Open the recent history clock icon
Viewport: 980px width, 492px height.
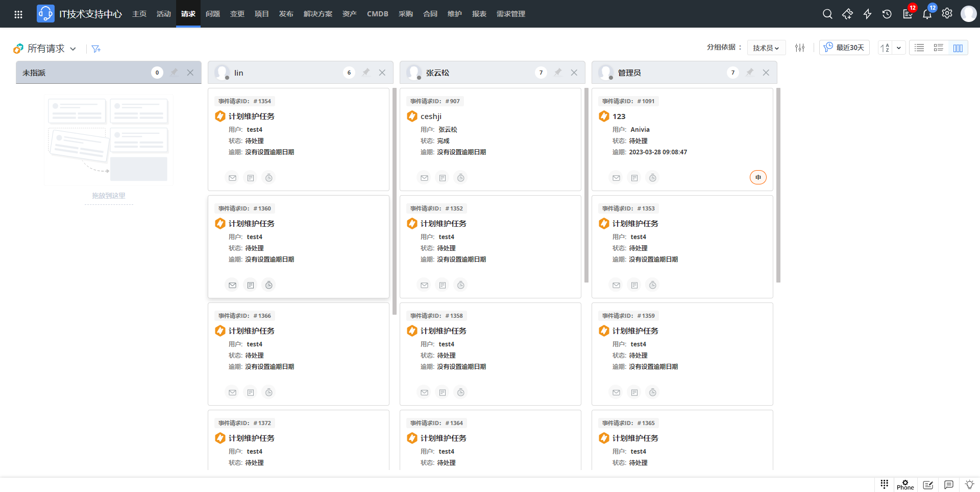point(887,14)
